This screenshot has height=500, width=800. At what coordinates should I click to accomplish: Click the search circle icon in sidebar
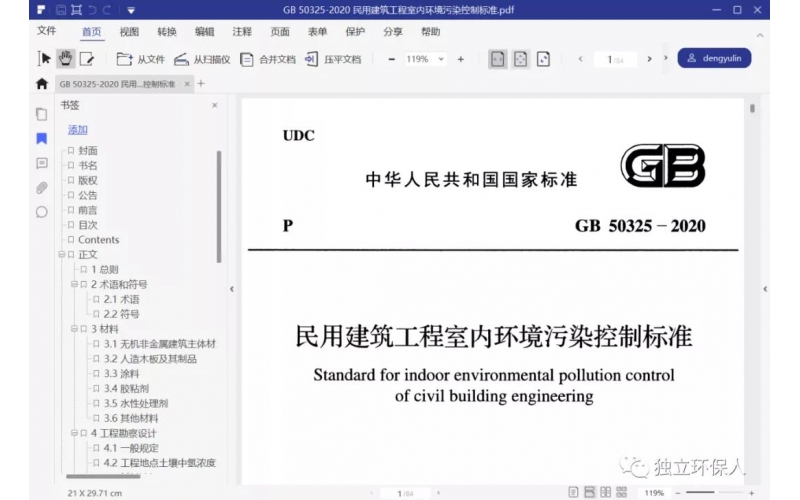pyautogui.click(x=41, y=212)
